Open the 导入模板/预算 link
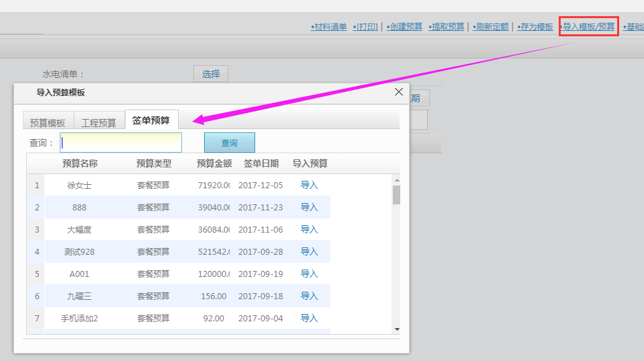 (588, 27)
